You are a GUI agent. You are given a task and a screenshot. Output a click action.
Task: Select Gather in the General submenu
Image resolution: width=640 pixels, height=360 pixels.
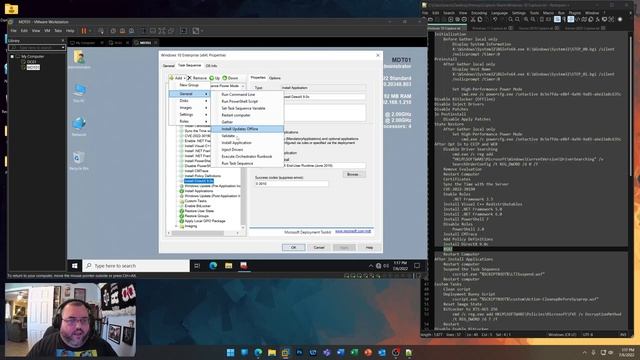click(x=247, y=122)
